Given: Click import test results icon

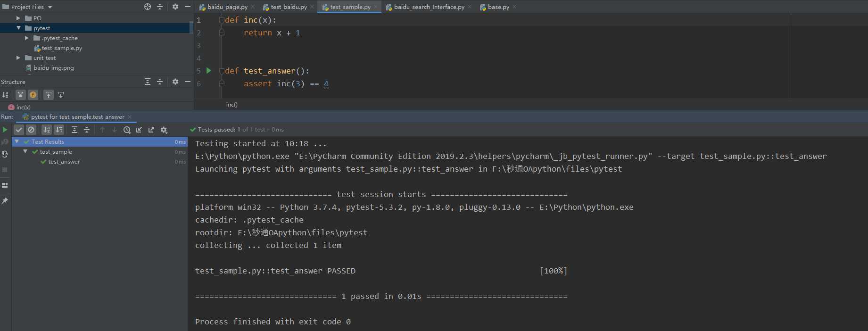Looking at the screenshot, I should (x=139, y=130).
